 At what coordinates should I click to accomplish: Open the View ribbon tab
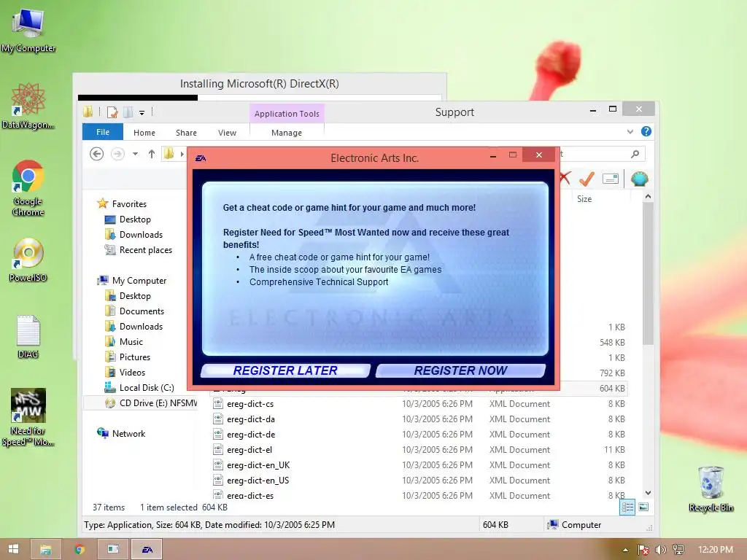coord(228,133)
